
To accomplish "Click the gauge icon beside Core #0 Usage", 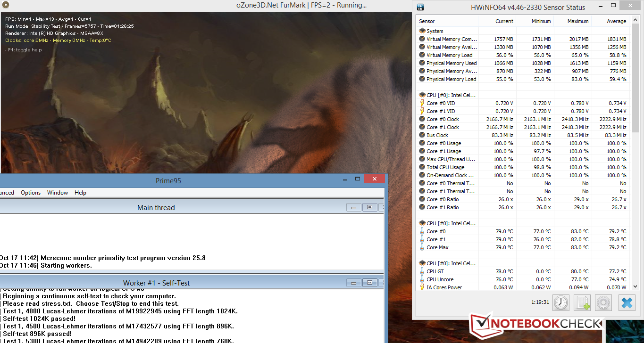I will [422, 143].
